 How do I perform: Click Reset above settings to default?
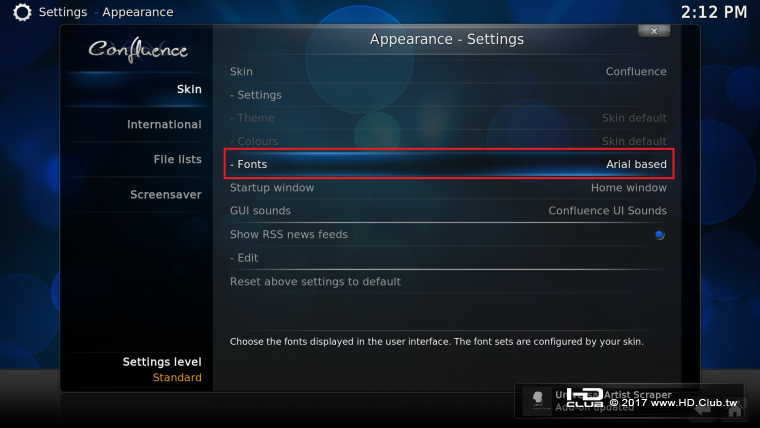click(x=448, y=282)
